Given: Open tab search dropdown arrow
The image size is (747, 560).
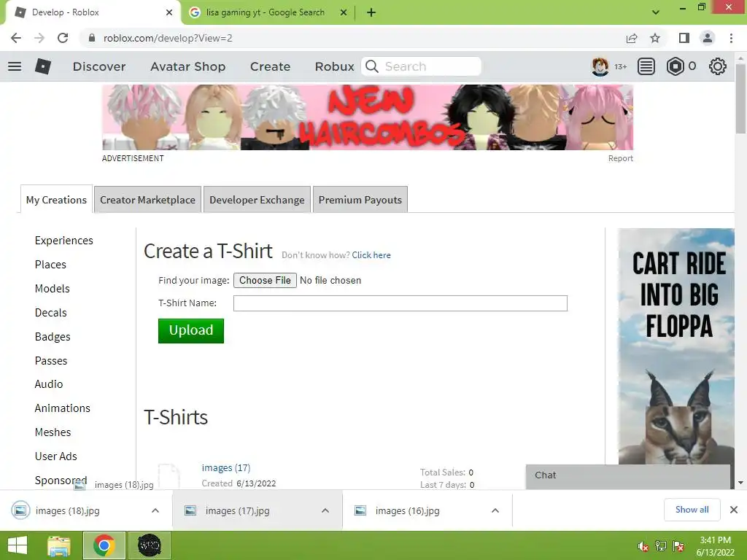Looking at the screenshot, I should (656, 12).
